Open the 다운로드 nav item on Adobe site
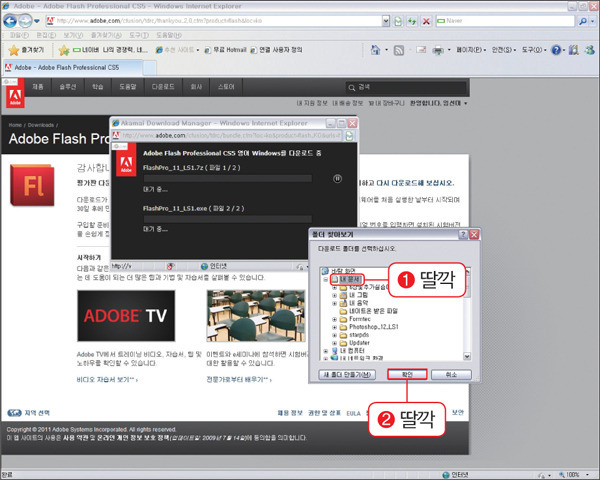This screenshot has height=480, width=600. click(163, 87)
